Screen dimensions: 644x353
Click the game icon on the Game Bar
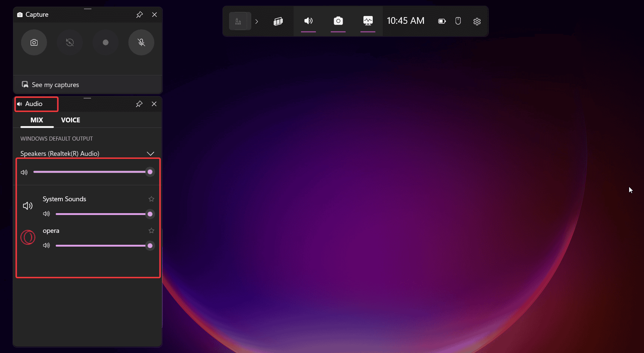point(240,21)
